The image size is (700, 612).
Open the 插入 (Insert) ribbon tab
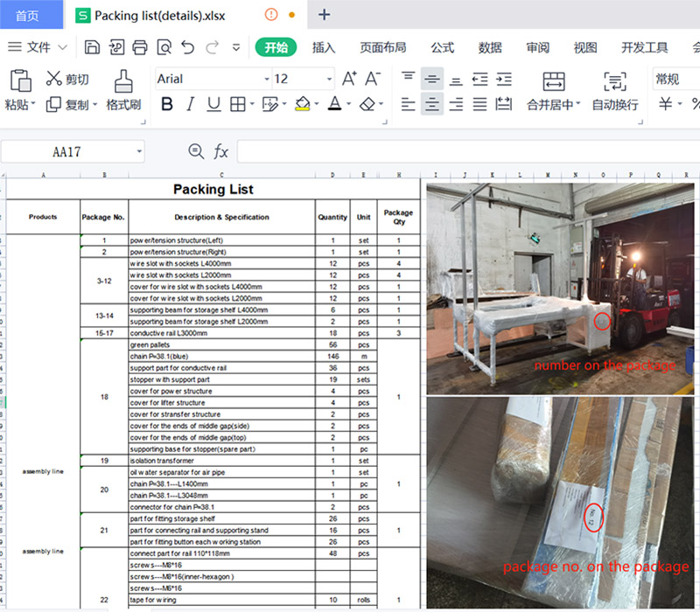(324, 47)
